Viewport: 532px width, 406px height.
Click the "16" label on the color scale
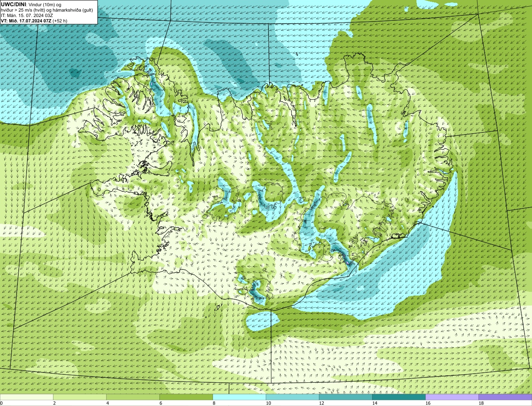[x=428, y=403]
